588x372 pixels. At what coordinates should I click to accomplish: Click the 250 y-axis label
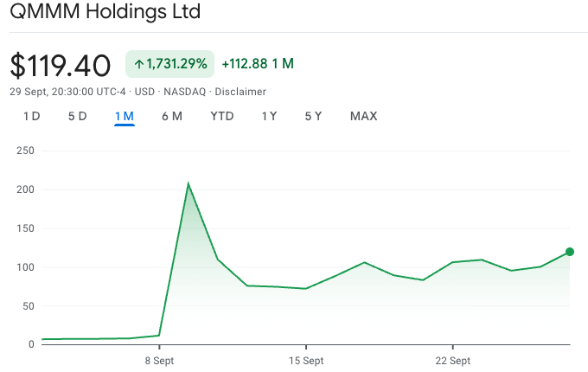(24, 151)
